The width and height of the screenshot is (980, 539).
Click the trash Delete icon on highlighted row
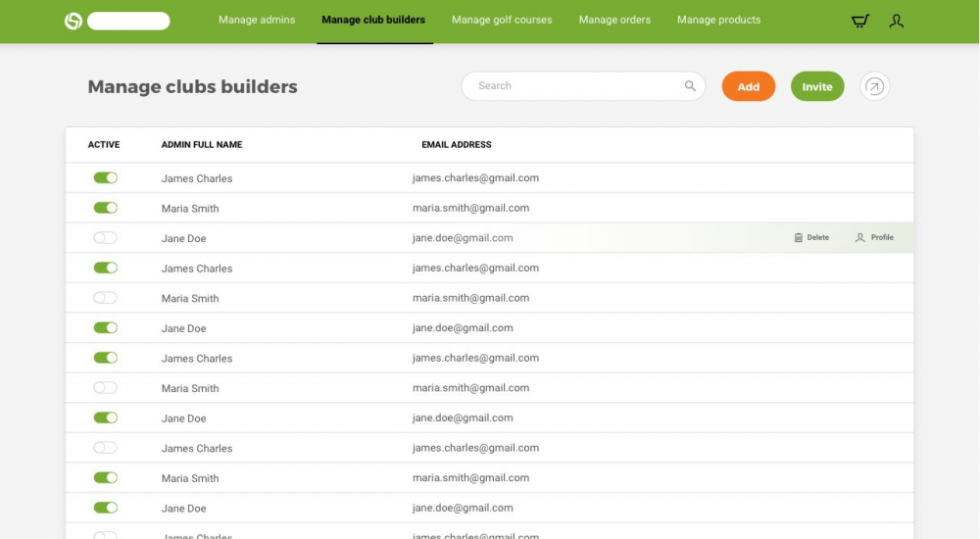pyautogui.click(x=799, y=237)
